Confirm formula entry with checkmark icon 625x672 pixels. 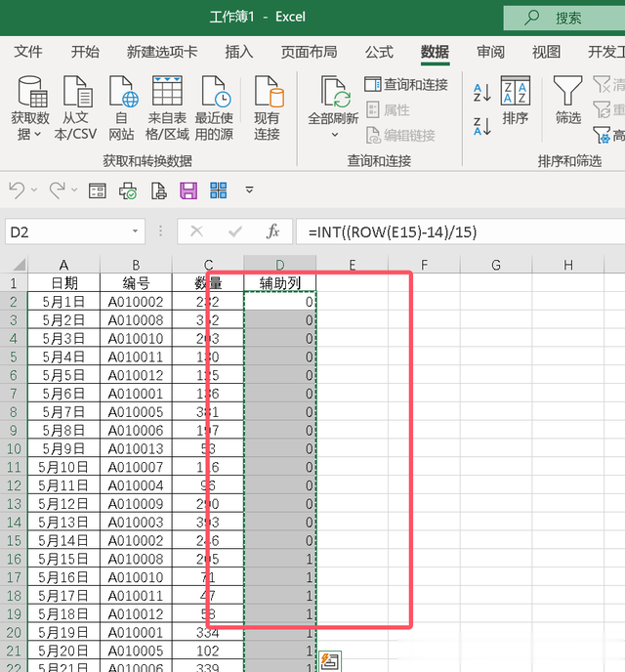(235, 231)
